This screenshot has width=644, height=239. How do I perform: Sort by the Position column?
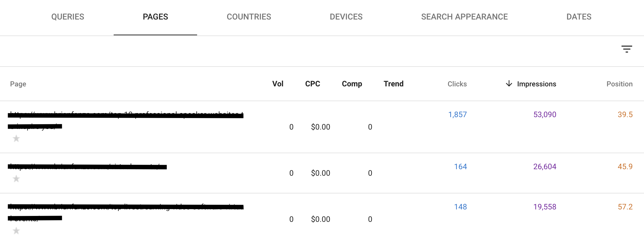tap(619, 84)
